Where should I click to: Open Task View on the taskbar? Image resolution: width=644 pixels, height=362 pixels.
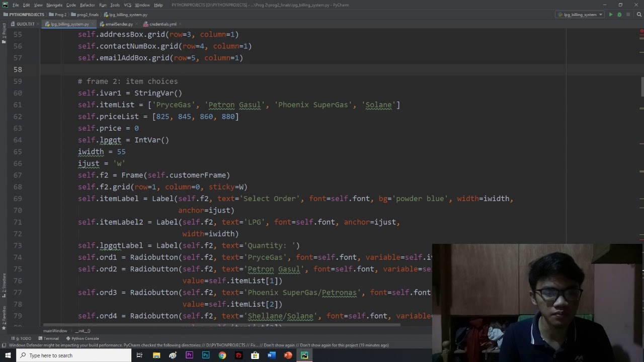coord(139,355)
